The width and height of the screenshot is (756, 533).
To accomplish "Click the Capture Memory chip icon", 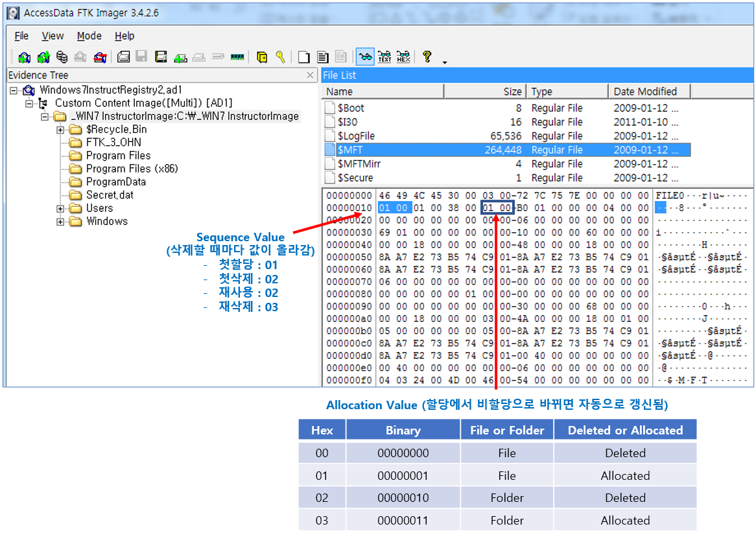I will coord(237,57).
